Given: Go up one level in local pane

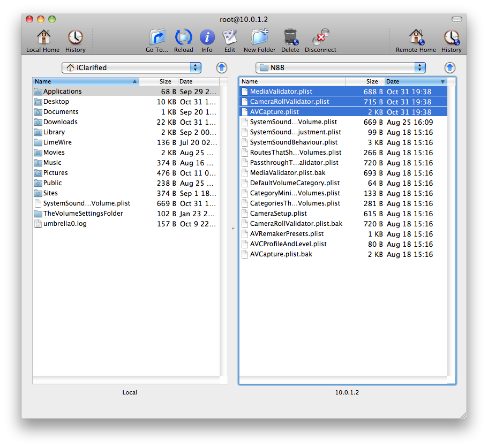Looking at the screenshot, I should point(222,67).
